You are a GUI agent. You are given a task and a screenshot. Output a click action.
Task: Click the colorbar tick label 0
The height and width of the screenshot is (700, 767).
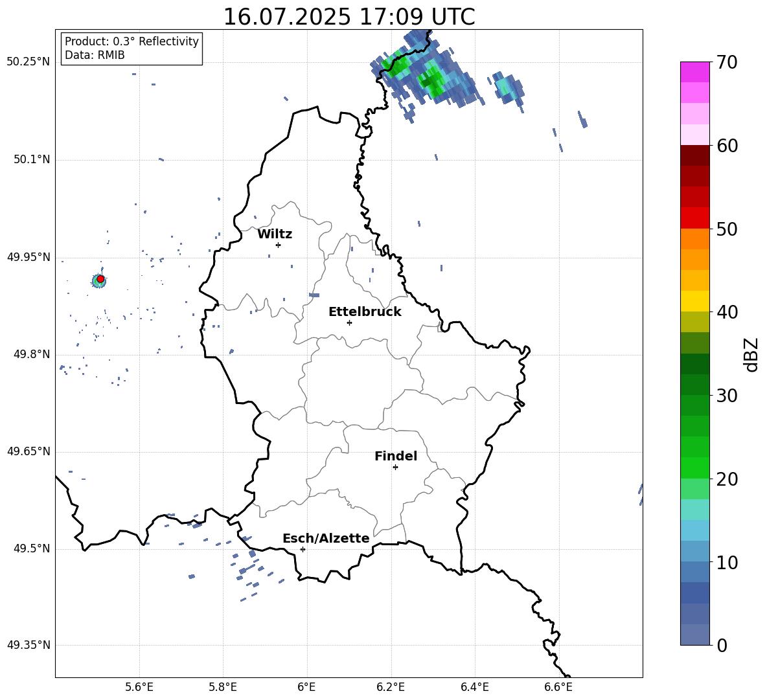(722, 646)
